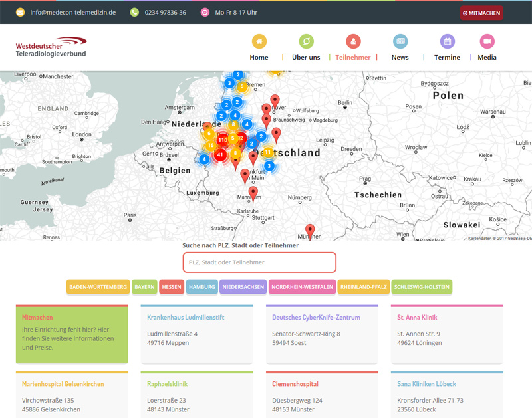Click the pink Media video camera icon

(487, 41)
